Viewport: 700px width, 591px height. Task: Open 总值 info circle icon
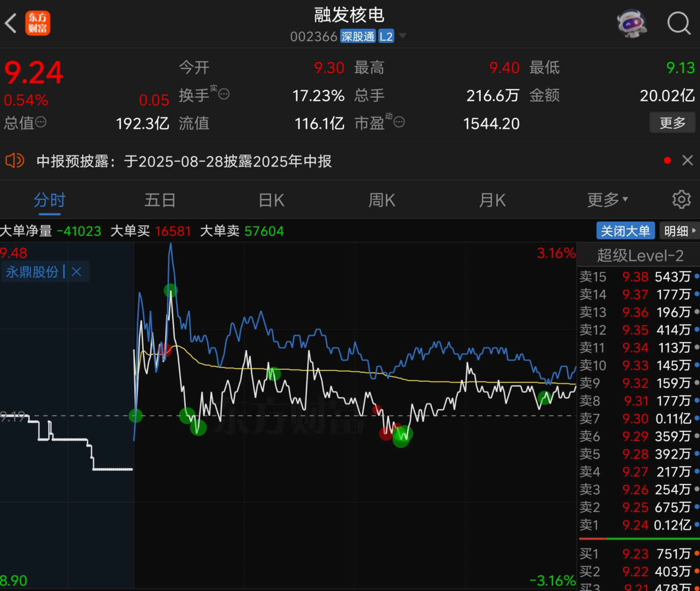pos(41,122)
